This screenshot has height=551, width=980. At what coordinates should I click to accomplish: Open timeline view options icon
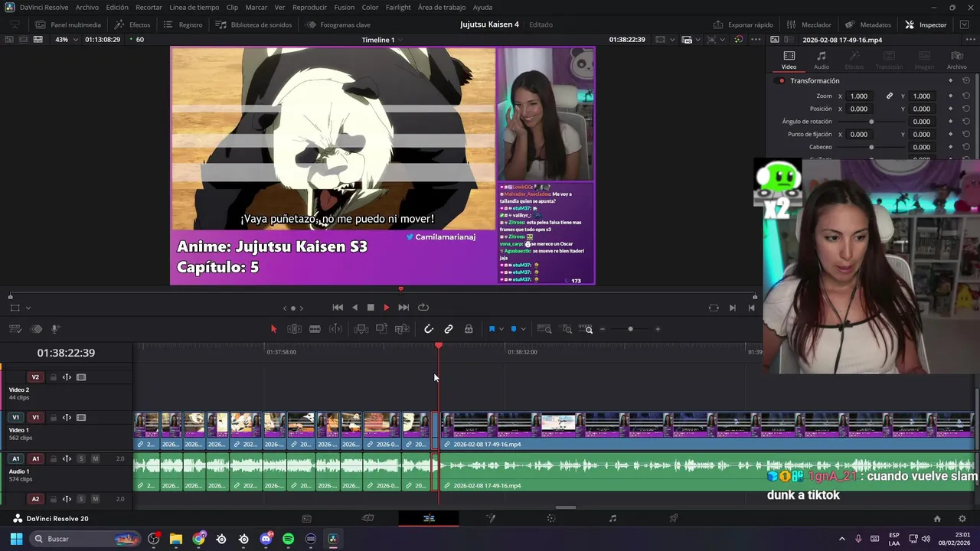click(x=15, y=329)
